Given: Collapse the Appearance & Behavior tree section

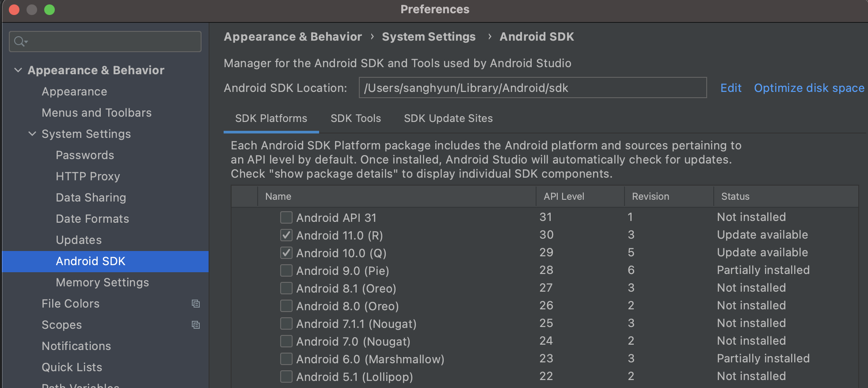Looking at the screenshot, I should coord(18,70).
